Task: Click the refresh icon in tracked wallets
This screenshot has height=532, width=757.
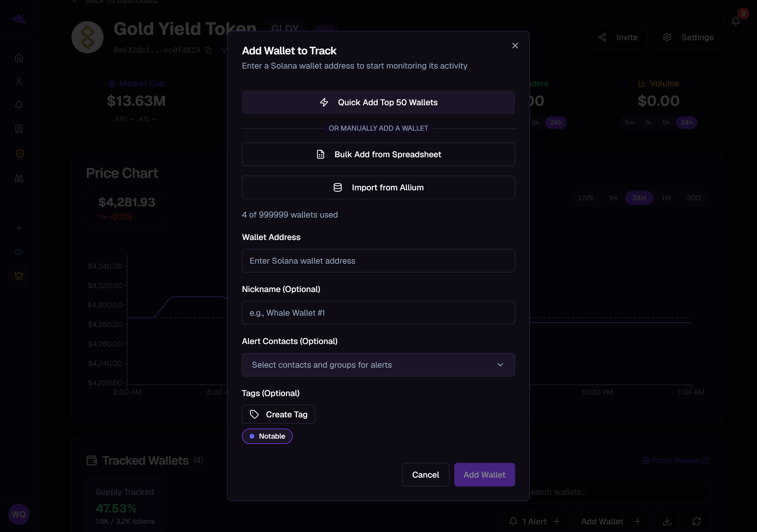Action: pos(696,521)
